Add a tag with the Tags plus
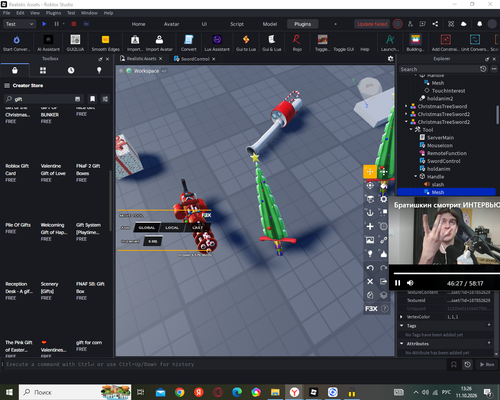 pos(489,325)
